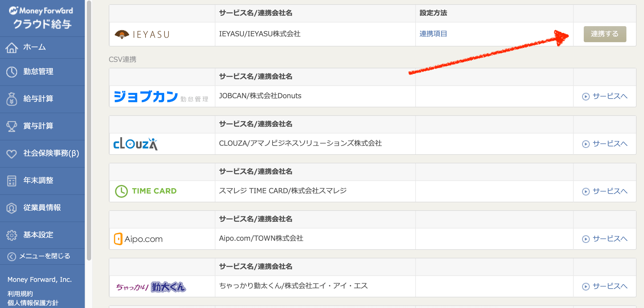
Task: Click the 設定方法 column header
Action: click(433, 13)
